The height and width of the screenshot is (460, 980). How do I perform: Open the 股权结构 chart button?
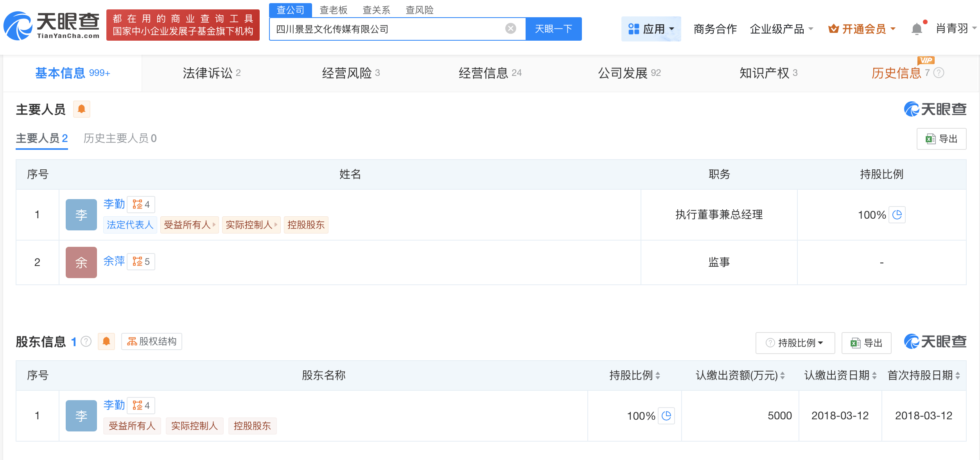click(152, 341)
